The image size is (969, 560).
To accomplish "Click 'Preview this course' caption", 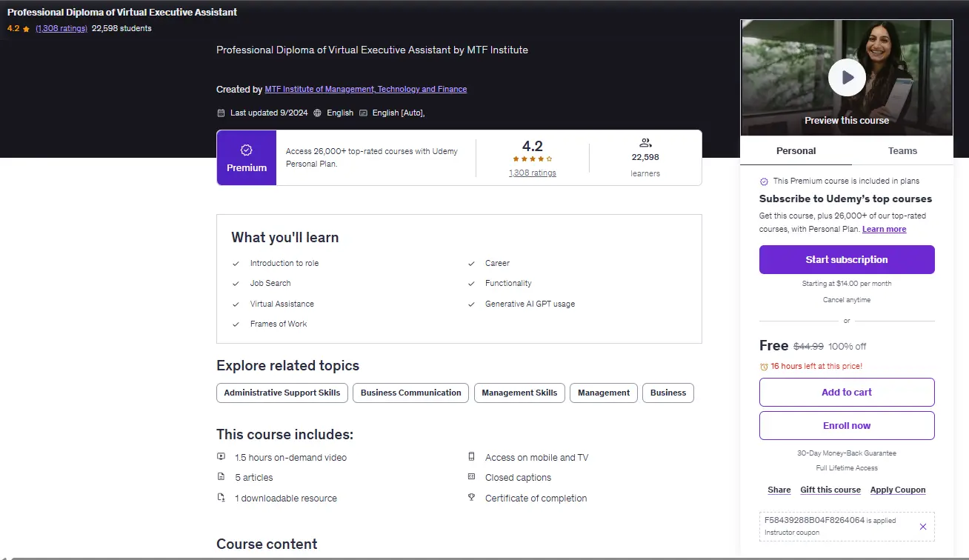I will tap(847, 120).
